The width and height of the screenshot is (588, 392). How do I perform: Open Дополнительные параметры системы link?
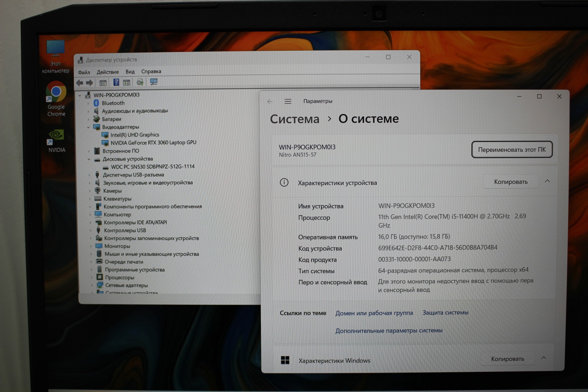(389, 331)
